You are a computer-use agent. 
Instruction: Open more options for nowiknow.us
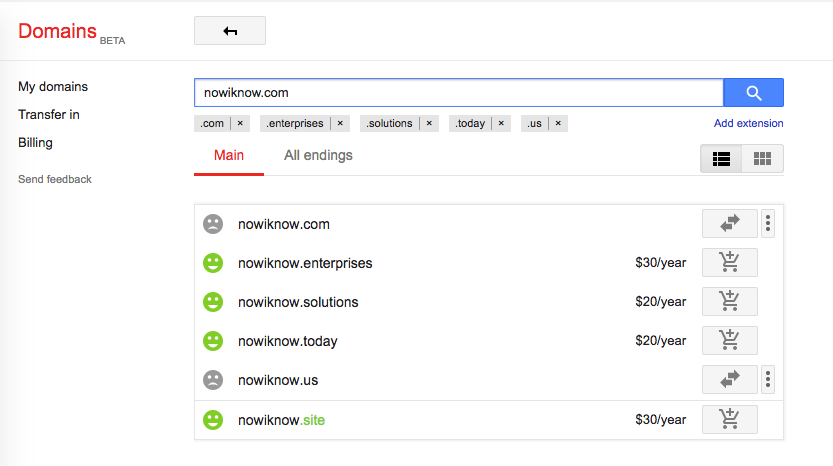click(768, 379)
